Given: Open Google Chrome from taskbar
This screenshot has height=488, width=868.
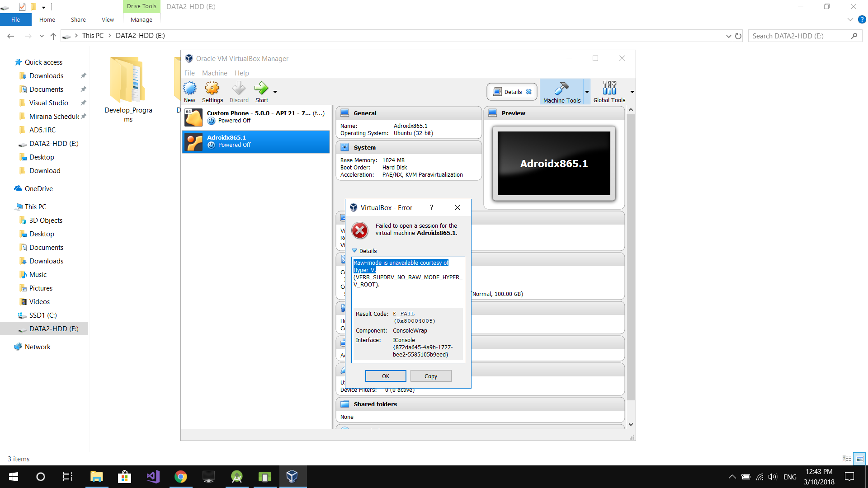Looking at the screenshot, I should click(x=181, y=477).
